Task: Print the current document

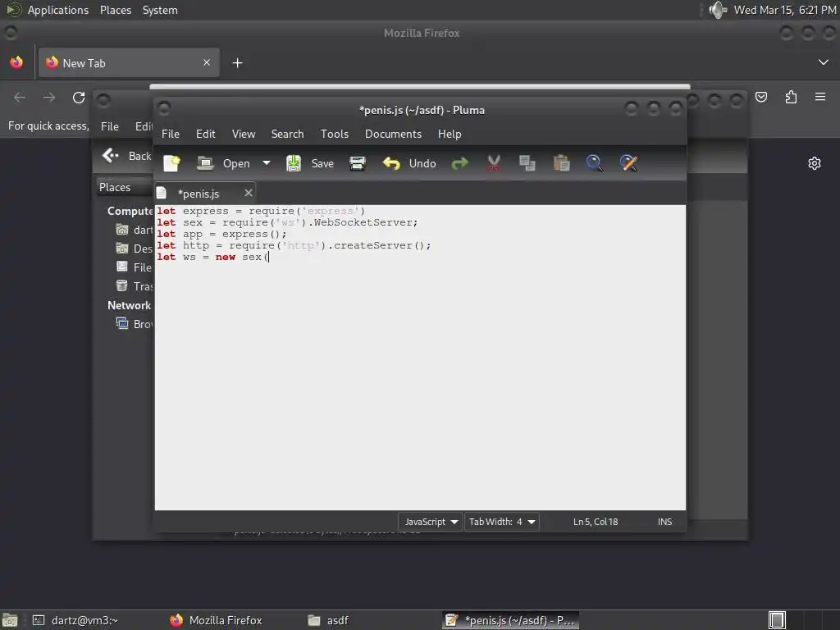Action: (358, 163)
